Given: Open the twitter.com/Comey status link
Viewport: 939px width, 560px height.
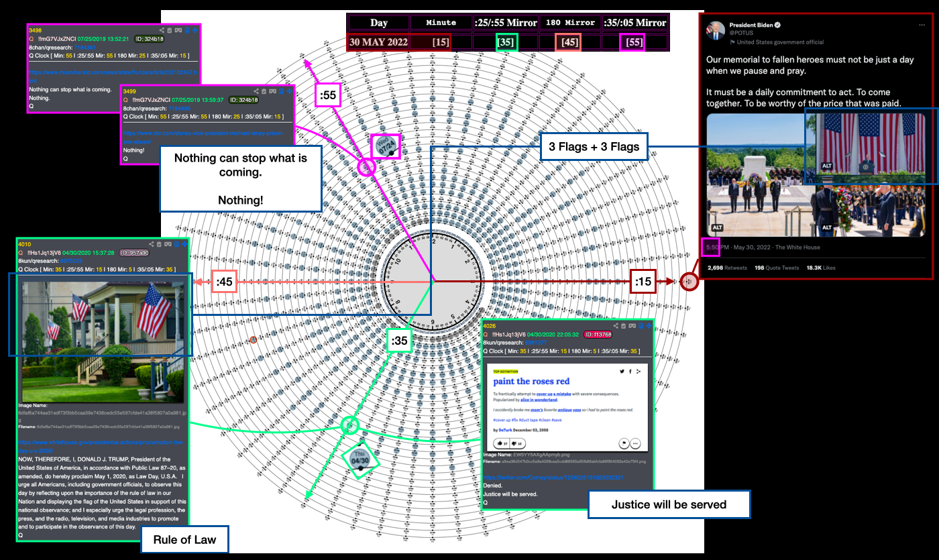Looking at the screenshot, I should point(553,478).
